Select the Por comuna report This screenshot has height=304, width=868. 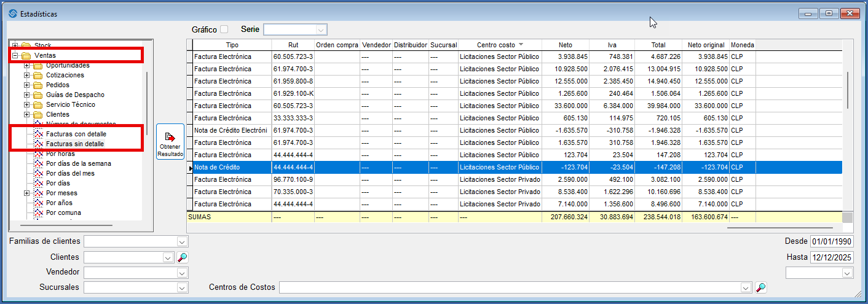click(63, 212)
